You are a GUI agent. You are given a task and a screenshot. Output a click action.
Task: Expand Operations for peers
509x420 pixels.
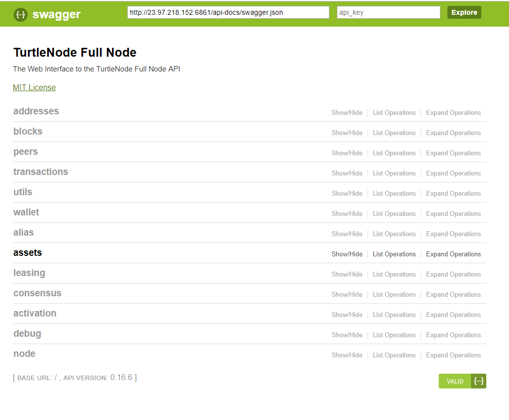(453, 153)
